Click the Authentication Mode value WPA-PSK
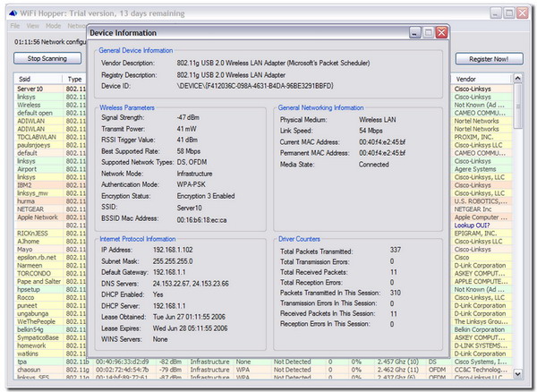Screen dimensions: 537x392 tap(192, 184)
